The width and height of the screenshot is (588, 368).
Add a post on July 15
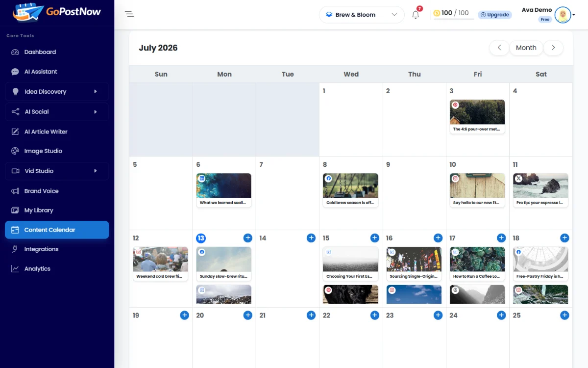pyautogui.click(x=375, y=238)
